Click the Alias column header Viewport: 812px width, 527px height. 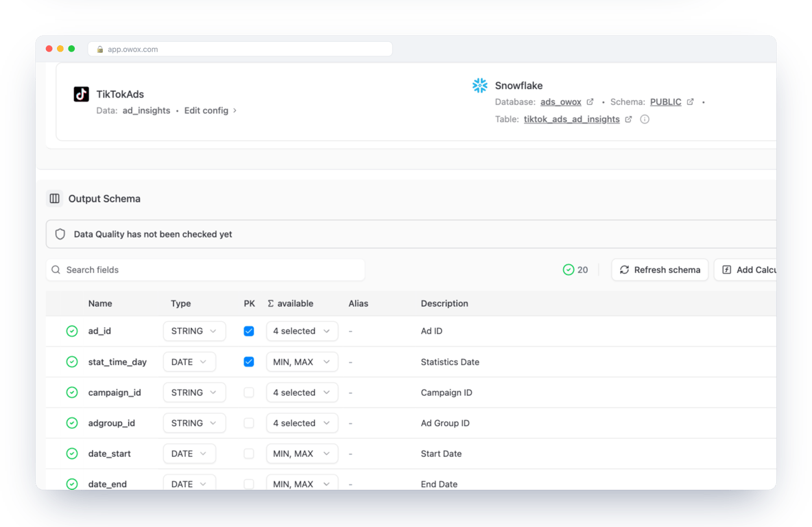359,304
